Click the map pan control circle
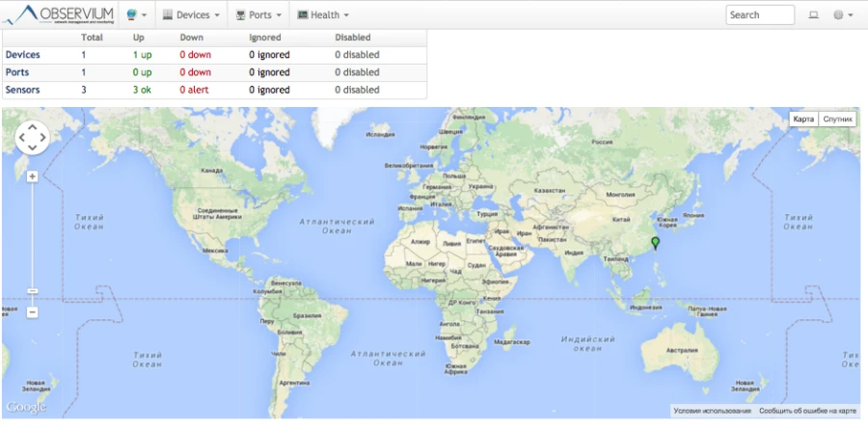 coord(32,137)
